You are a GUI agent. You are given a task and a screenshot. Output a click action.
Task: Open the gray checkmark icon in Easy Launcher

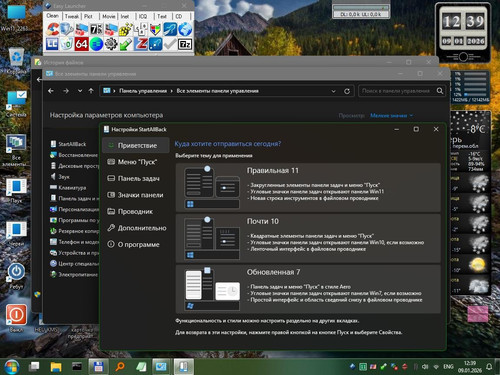pyautogui.click(x=170, y=44)
